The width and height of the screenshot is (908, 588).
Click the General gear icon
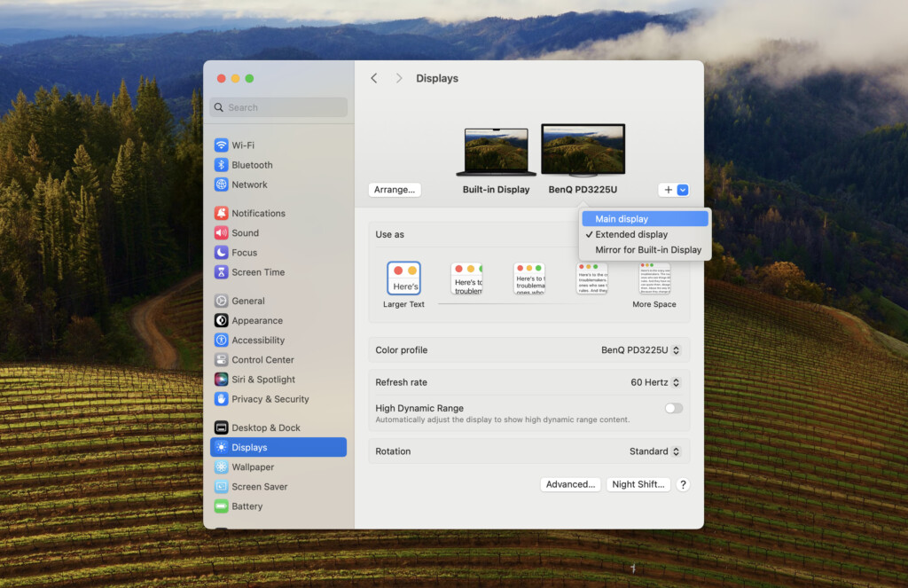click(x=221, y=301)
